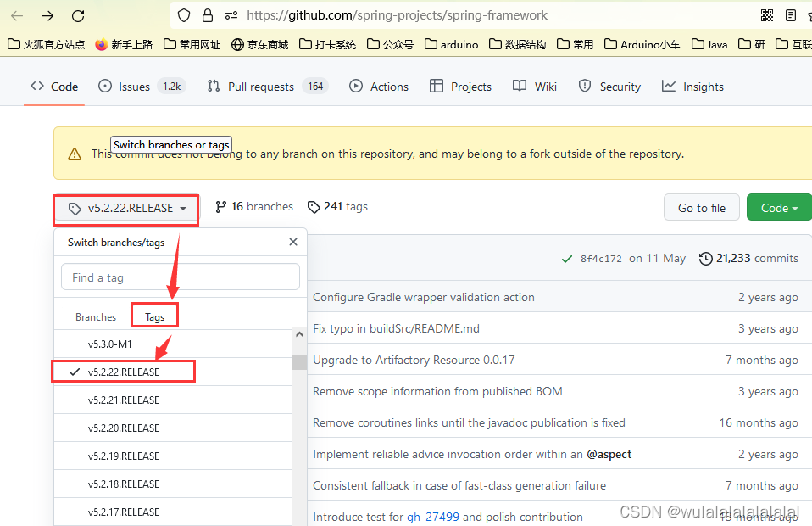Select tag v5.3.0-M1
This screenshot has height=526, width=812.
coord(173,344)
